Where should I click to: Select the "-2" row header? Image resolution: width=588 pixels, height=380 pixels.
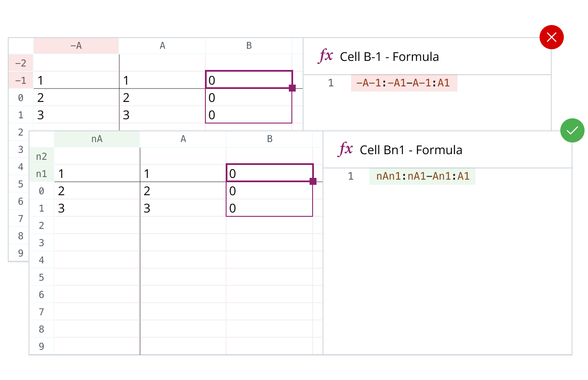21,63
